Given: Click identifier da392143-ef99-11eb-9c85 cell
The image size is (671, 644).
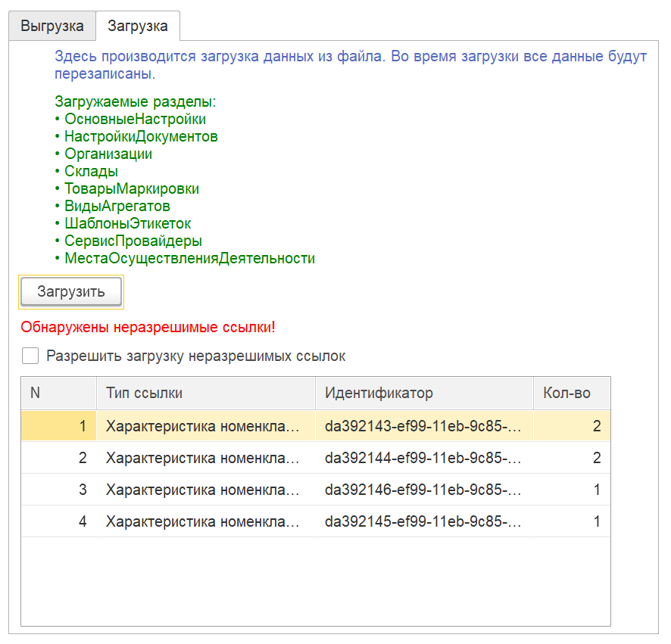Looking at the screenshot, I should (x=425, y=426).
